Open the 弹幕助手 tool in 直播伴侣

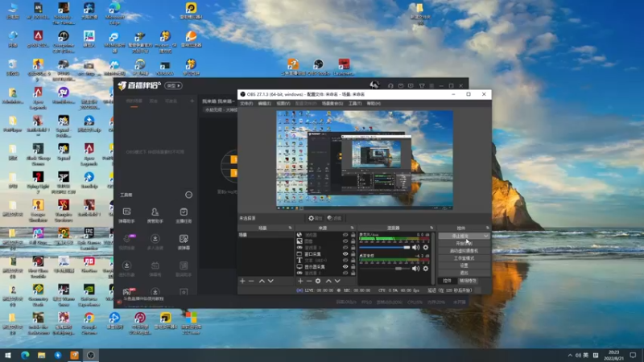[x=127, y=215]
